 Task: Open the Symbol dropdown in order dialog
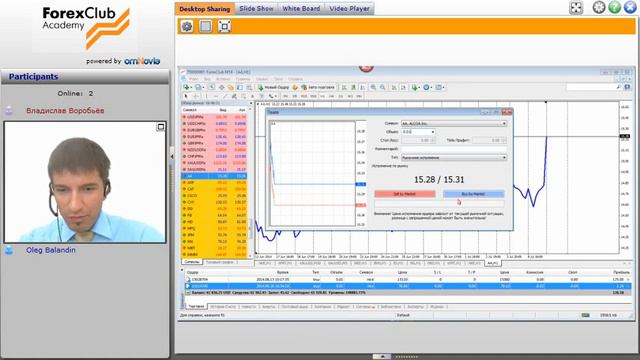(504, 123)
